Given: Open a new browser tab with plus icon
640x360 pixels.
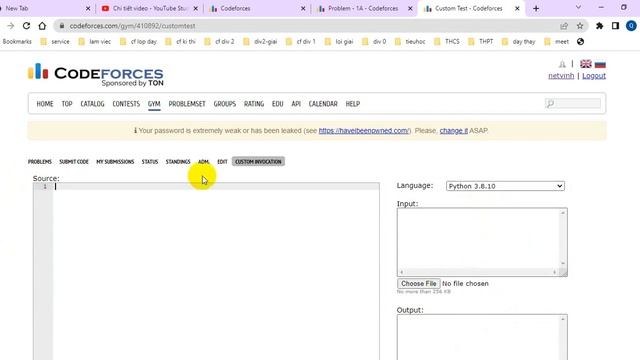Looking at the screenshot, I should click(536, 8).
